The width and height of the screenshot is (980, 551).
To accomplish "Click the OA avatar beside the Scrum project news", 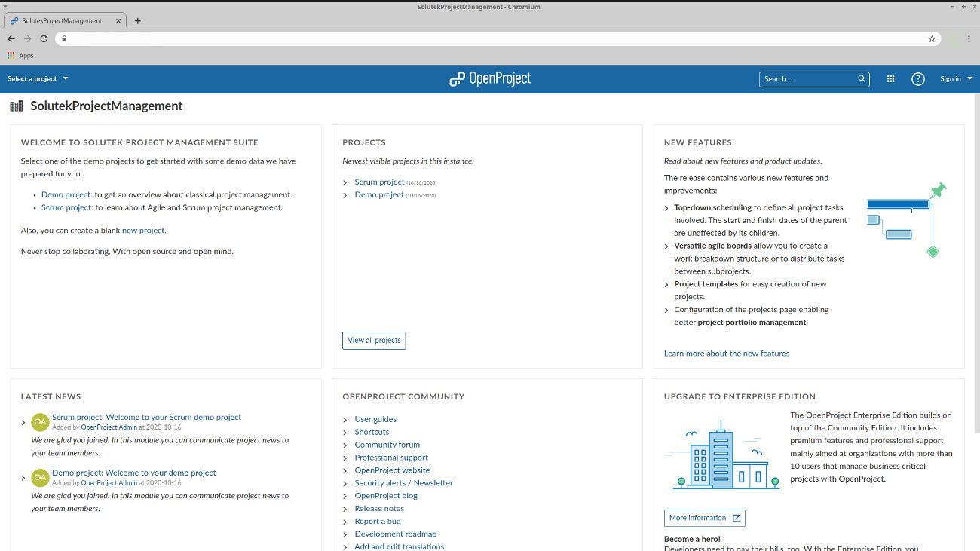I will tap(40, 422).
